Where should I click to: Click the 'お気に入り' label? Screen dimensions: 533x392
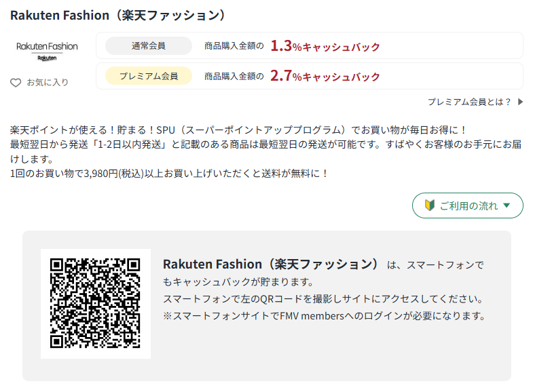tap(48, 83)
